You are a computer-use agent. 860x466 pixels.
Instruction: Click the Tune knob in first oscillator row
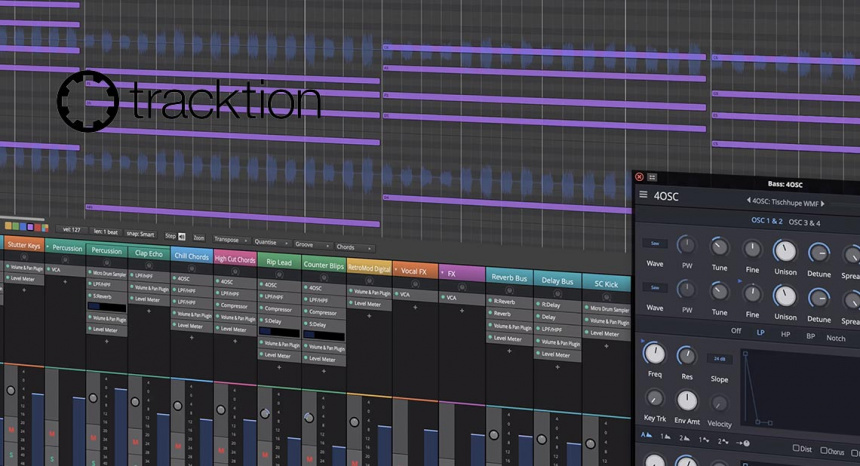[719, 247]
